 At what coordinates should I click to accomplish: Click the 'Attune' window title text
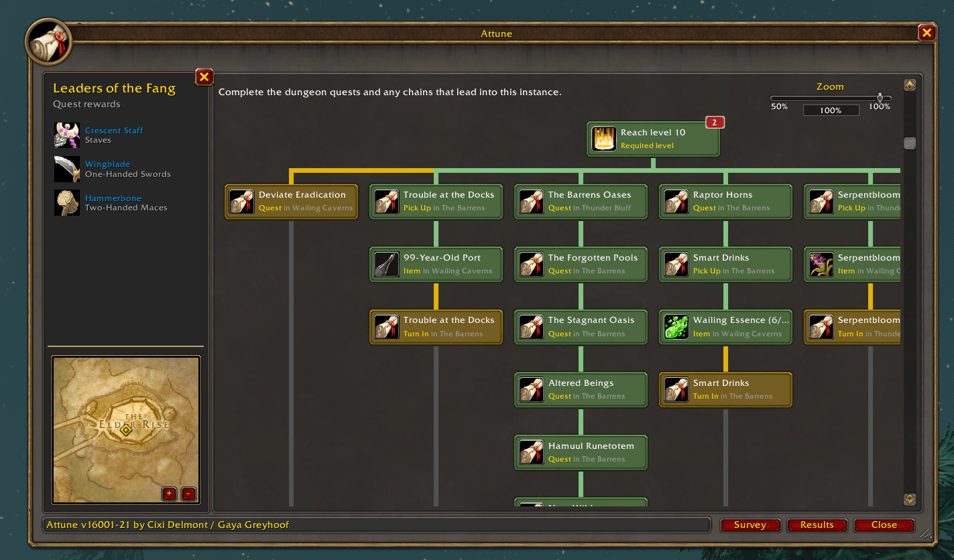click(x=497, y=33)
